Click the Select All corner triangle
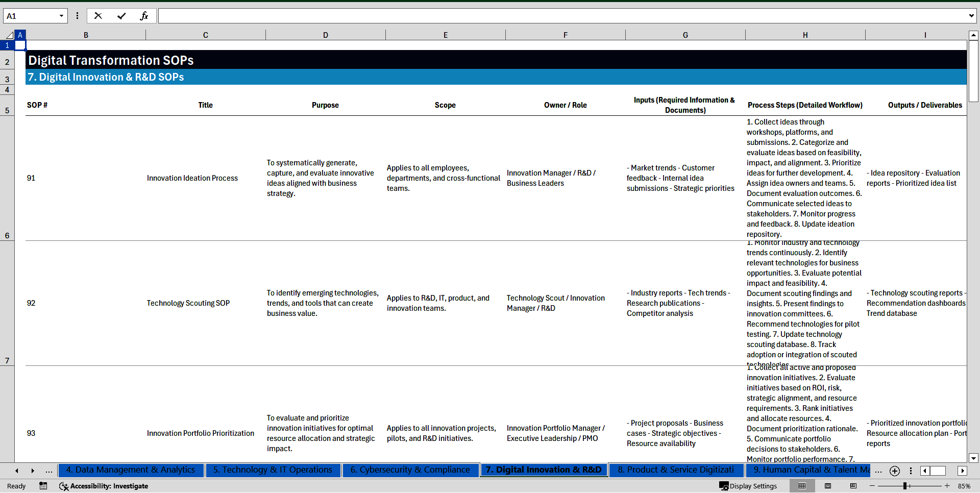The height and width of the screenshot is (493, 980). point(9,35)
